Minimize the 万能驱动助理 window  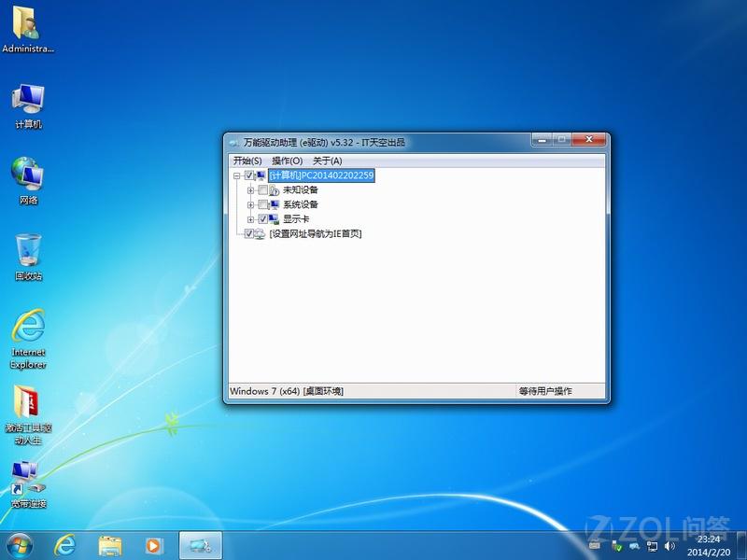pyautogui.click(x=542, y=140)
